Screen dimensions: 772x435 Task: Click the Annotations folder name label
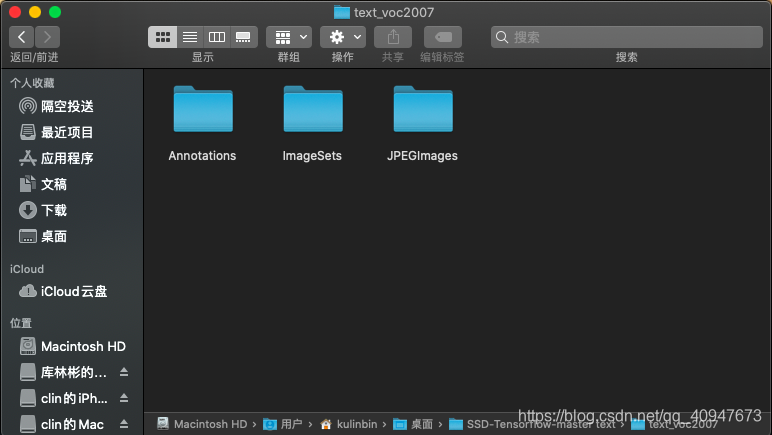[x=202, y=155]
